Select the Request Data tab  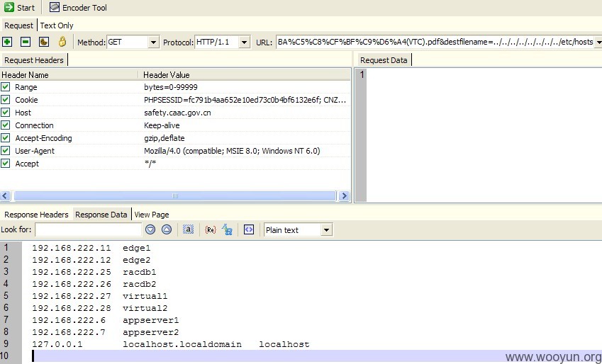pos(384,60)
